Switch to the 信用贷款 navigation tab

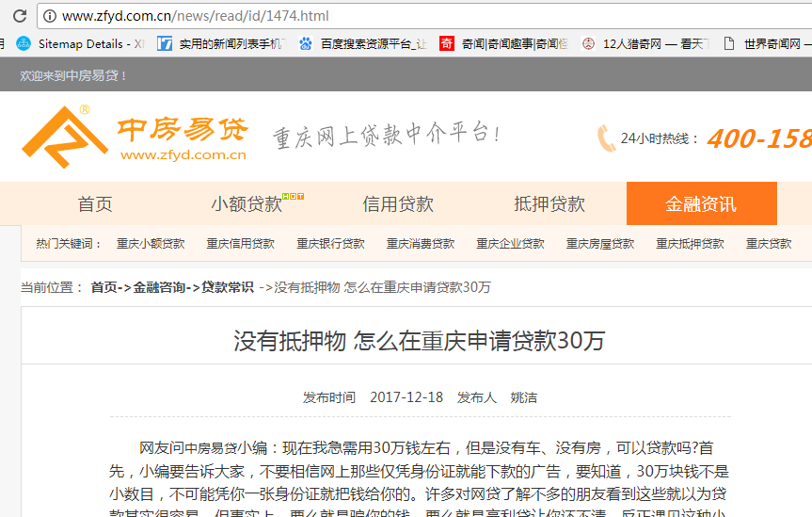pos(398,204)
